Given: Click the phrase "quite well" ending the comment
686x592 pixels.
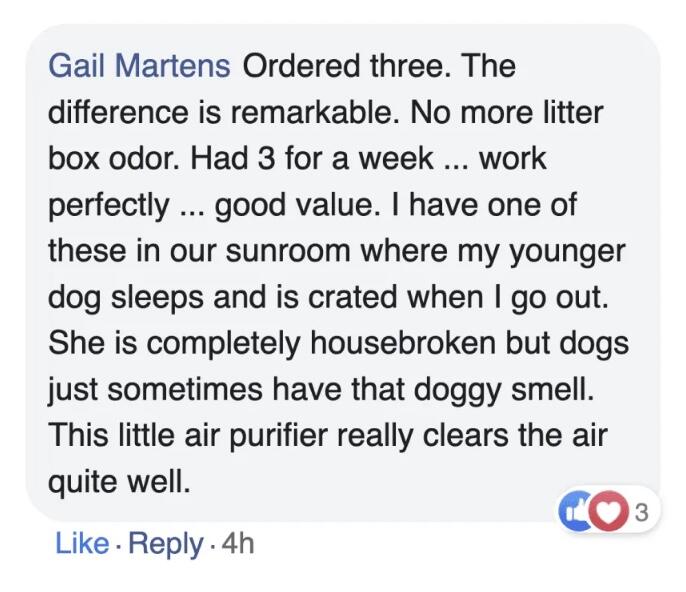Looking at the screenshot, I should (x=118, y=482).
